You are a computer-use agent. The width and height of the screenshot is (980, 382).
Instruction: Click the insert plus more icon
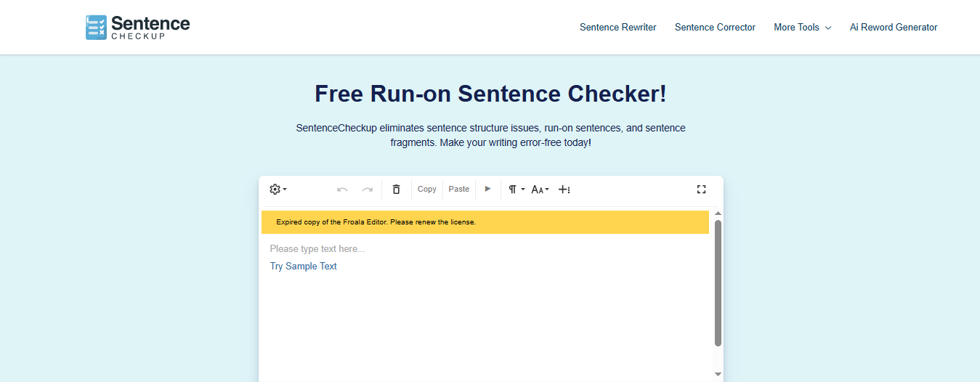pos(564,189)
